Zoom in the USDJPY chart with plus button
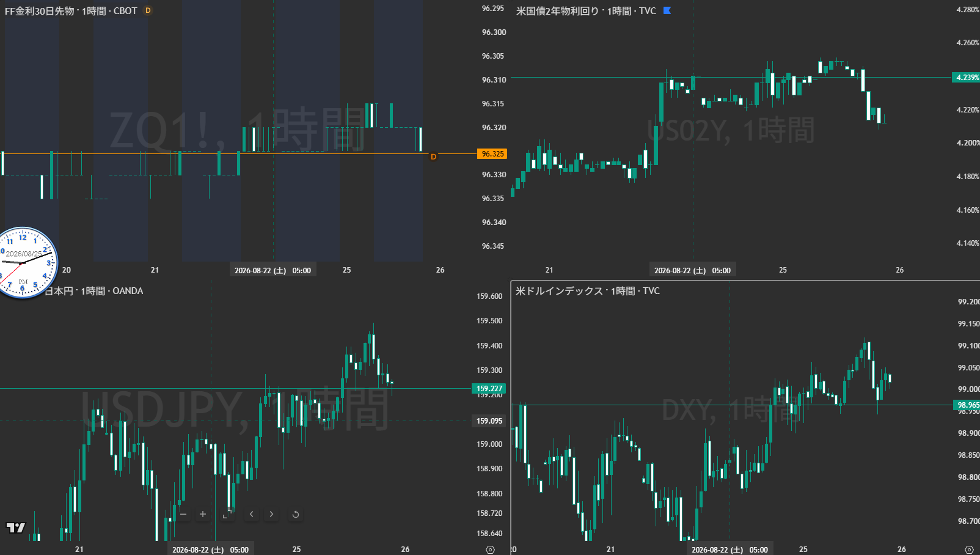This screenshot has height=555, width=980. point(203,514)
